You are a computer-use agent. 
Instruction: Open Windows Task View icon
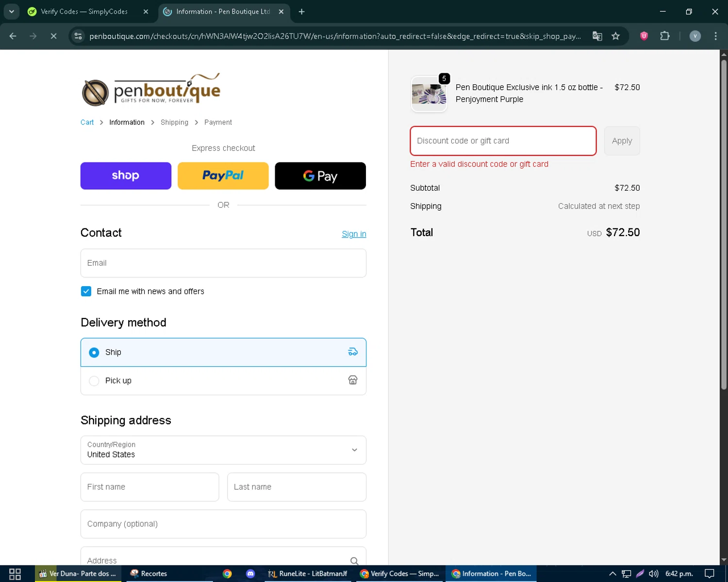point(15,574)
